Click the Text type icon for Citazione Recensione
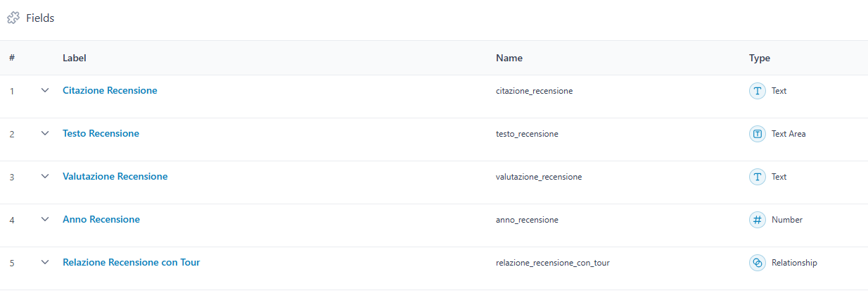The image size is (868, 298). pyautogui.click(x=758, y=91)
